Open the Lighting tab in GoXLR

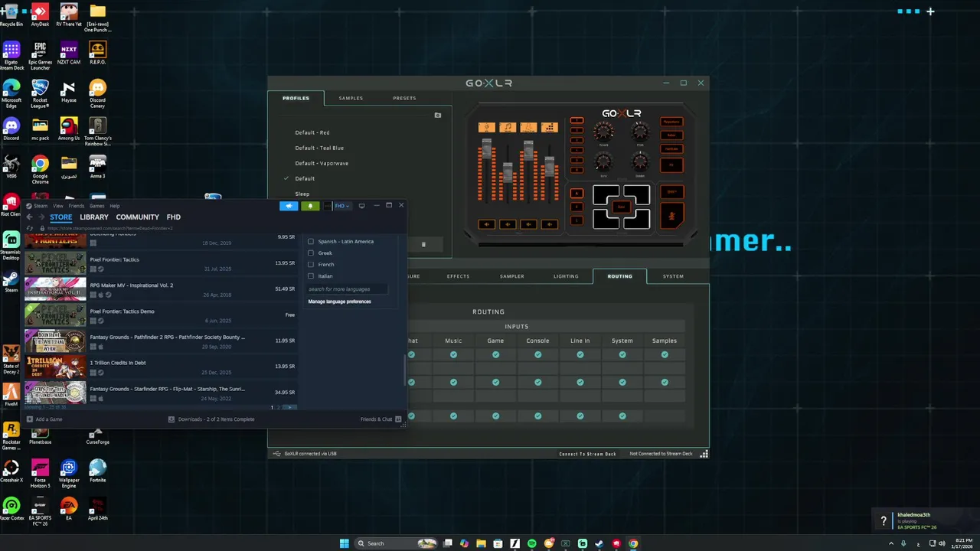click(566, 276)
